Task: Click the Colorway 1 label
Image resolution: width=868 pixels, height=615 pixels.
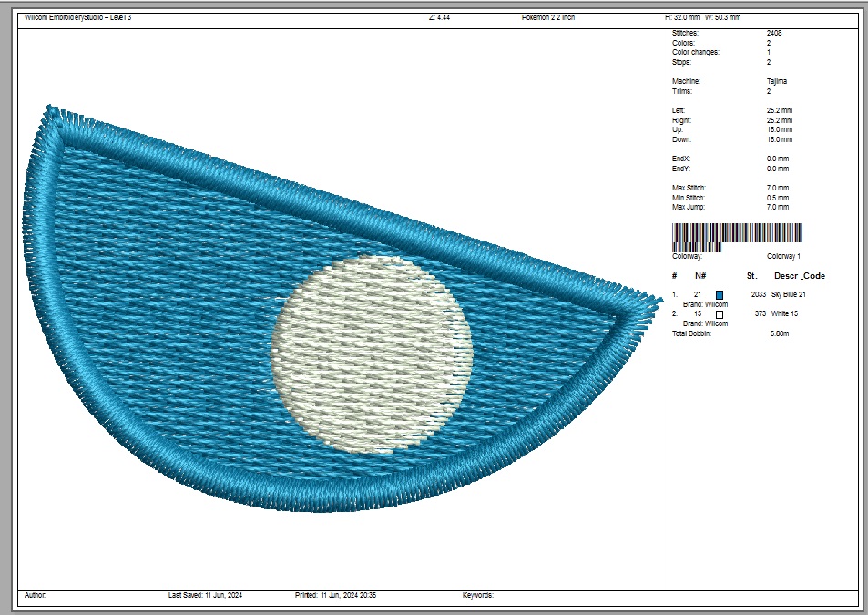Action: point(782,256)
